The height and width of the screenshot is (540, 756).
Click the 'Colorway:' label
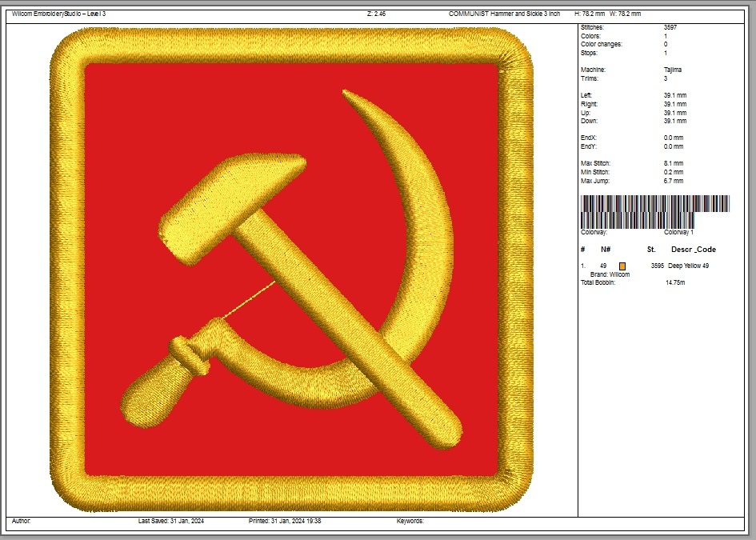[x=594, y=232]
